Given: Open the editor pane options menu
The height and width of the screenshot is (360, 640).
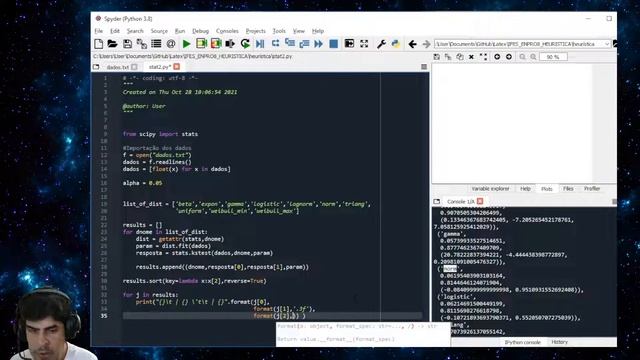Looking at the screenshot, I should [424, 67].
